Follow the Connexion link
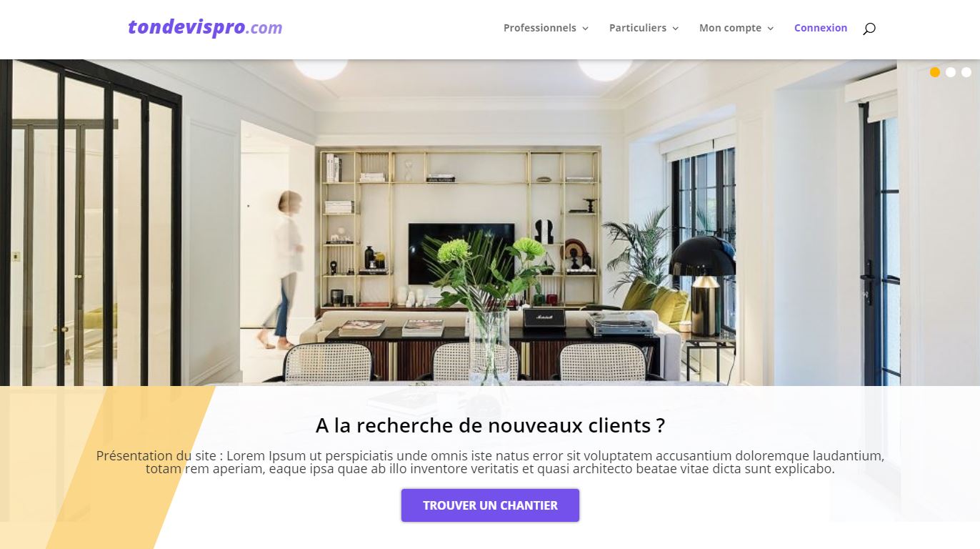 click(x=821, y=28)
